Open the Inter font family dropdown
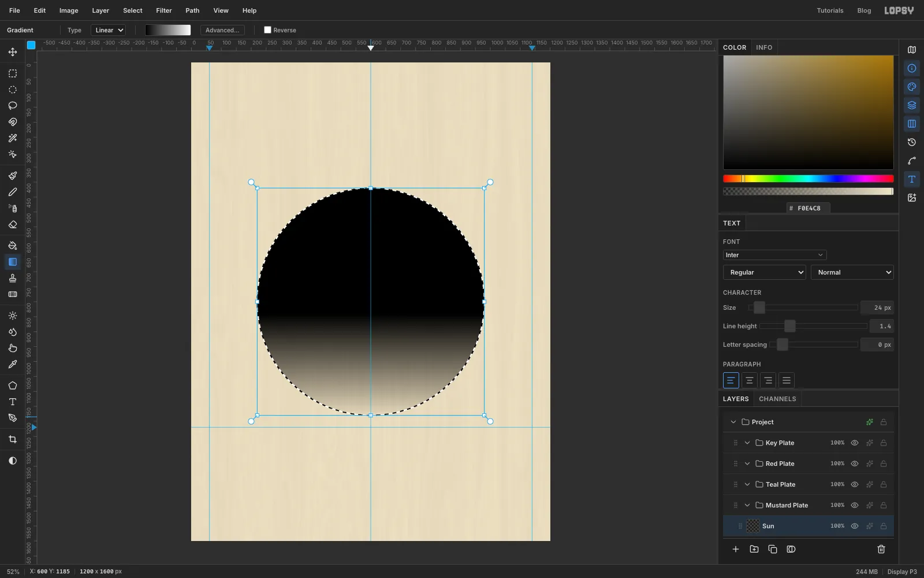 774,255
